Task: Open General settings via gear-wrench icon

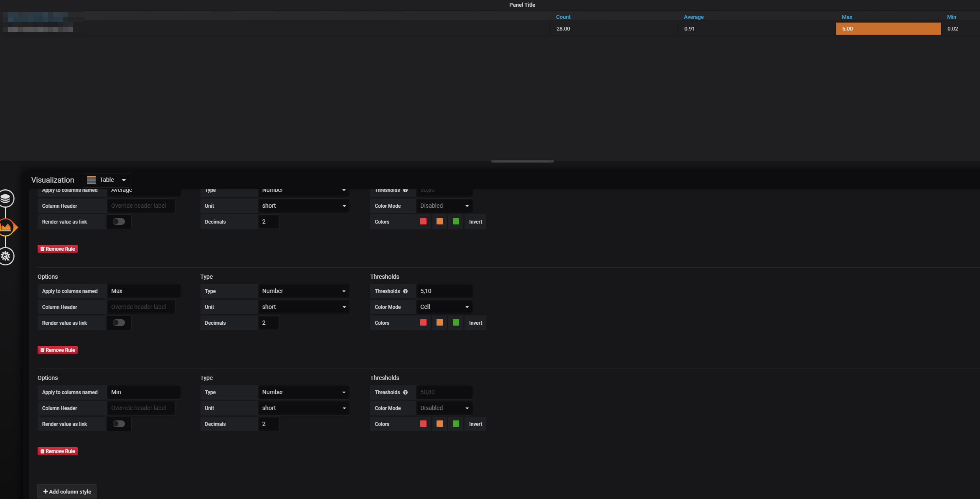Action: click(x=6, y=256)
